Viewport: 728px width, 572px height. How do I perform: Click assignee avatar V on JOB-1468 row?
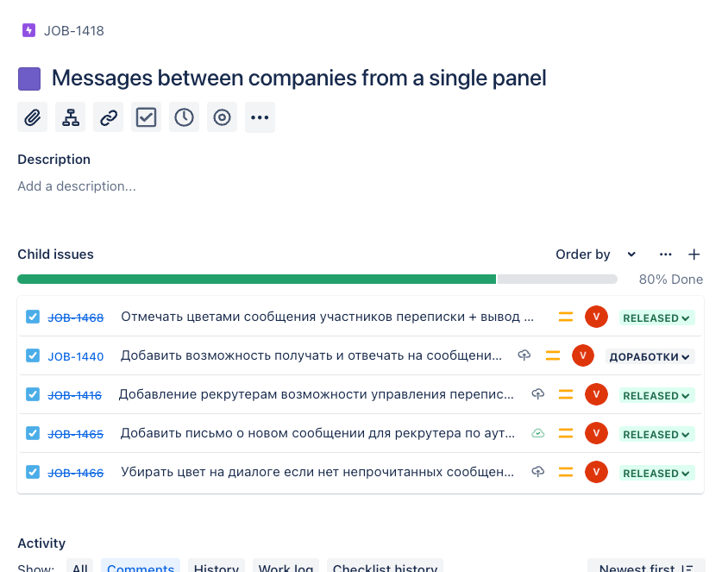pos(597,317)
